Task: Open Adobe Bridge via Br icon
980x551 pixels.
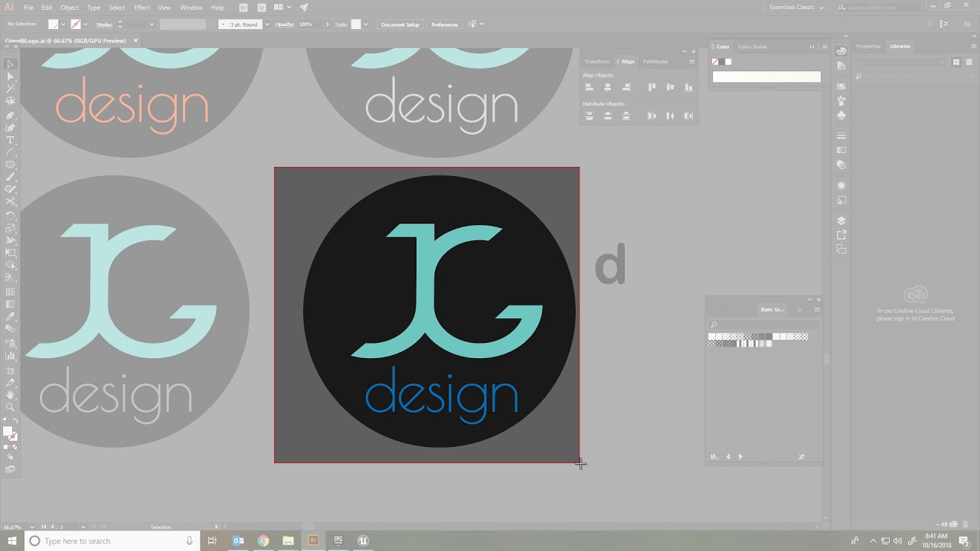Action: [x=243, y=8]
